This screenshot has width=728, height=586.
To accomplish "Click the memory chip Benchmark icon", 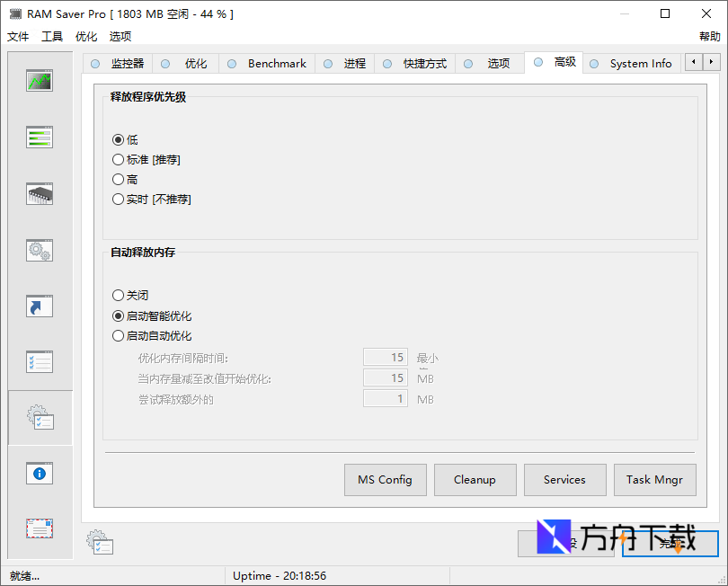I will [x=39, y=193].
